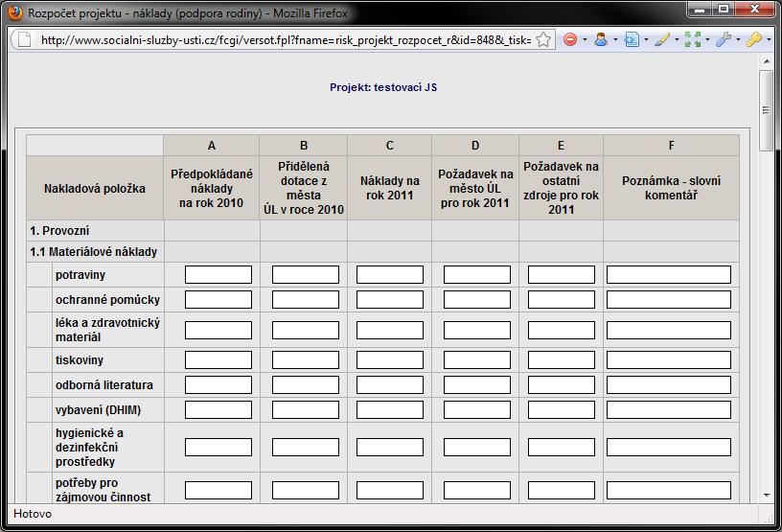This screenshot has width=782, height=532.
Task: Click potřeby pro zájmovou činnost input column B
Action: (306, 490)
